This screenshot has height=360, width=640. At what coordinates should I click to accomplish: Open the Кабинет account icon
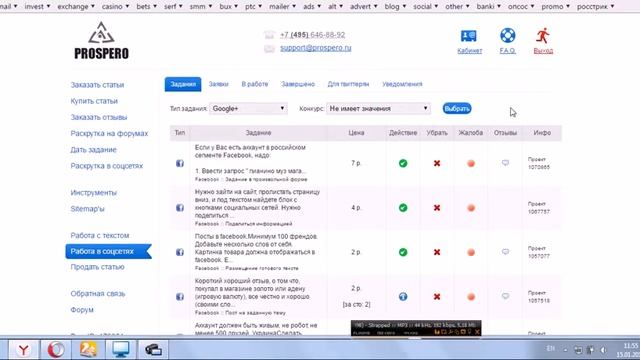point(469,36)
